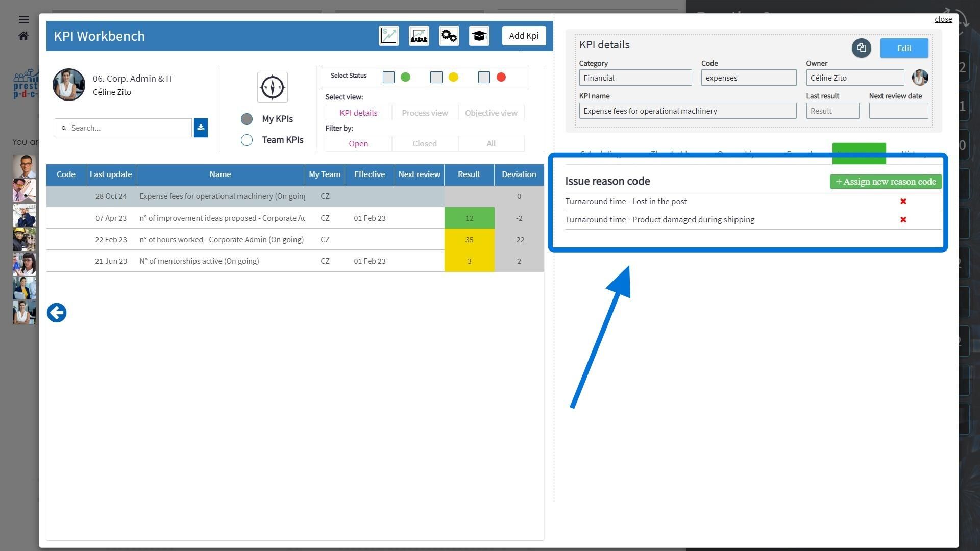Switch to the Process view tab
The height and width of the screenshot is (551, 980).
coord(425,113)
